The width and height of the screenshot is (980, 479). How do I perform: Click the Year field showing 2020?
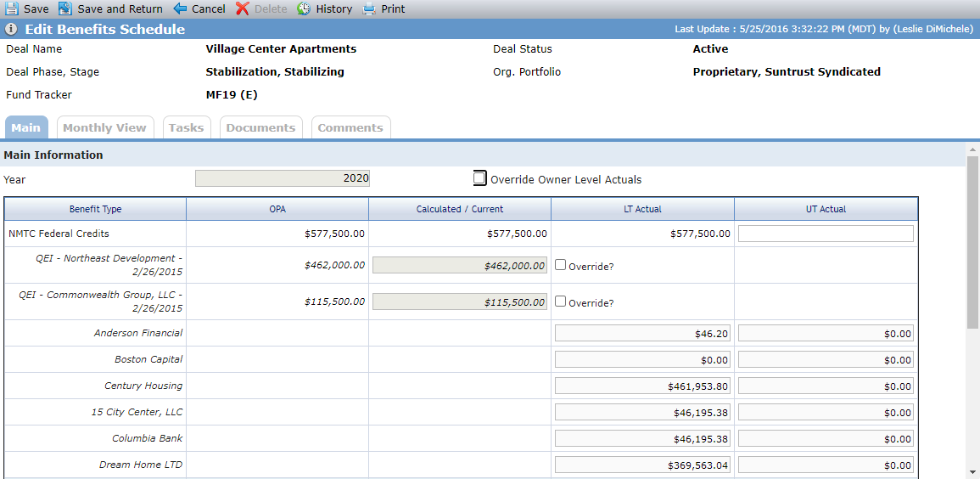(x=283, y=178)
